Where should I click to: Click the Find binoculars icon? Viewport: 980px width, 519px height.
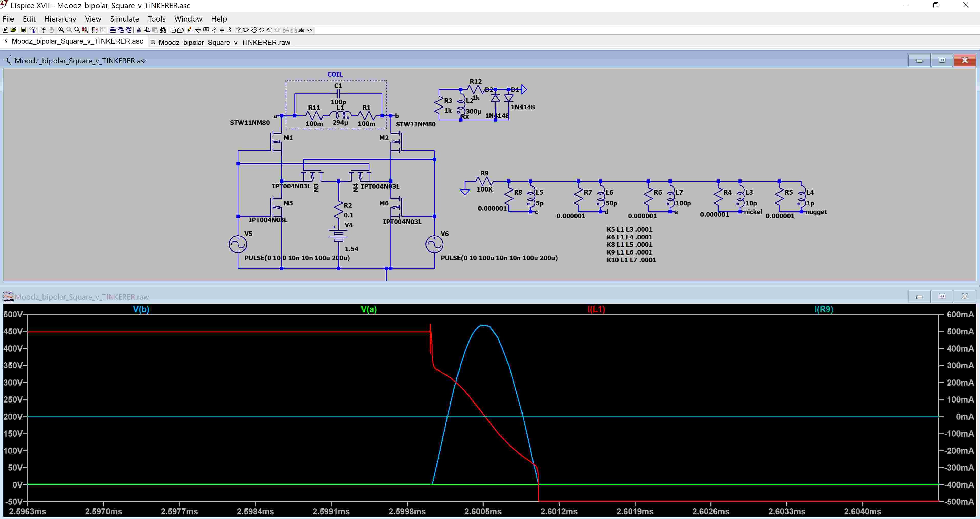pos(163,30)
